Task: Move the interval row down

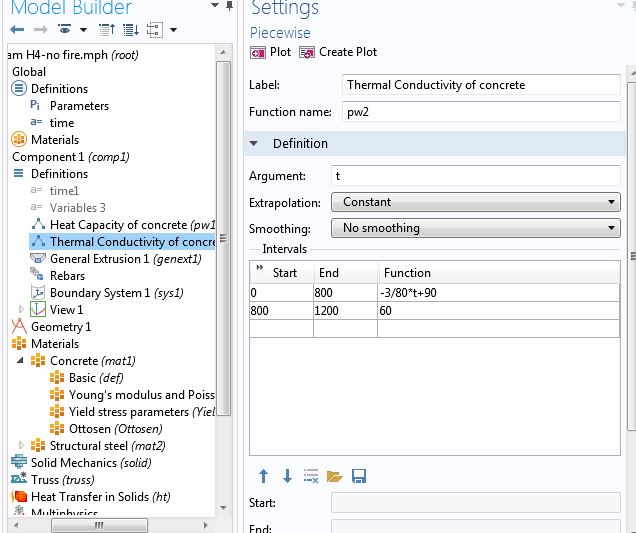Action: coord(287,476)
